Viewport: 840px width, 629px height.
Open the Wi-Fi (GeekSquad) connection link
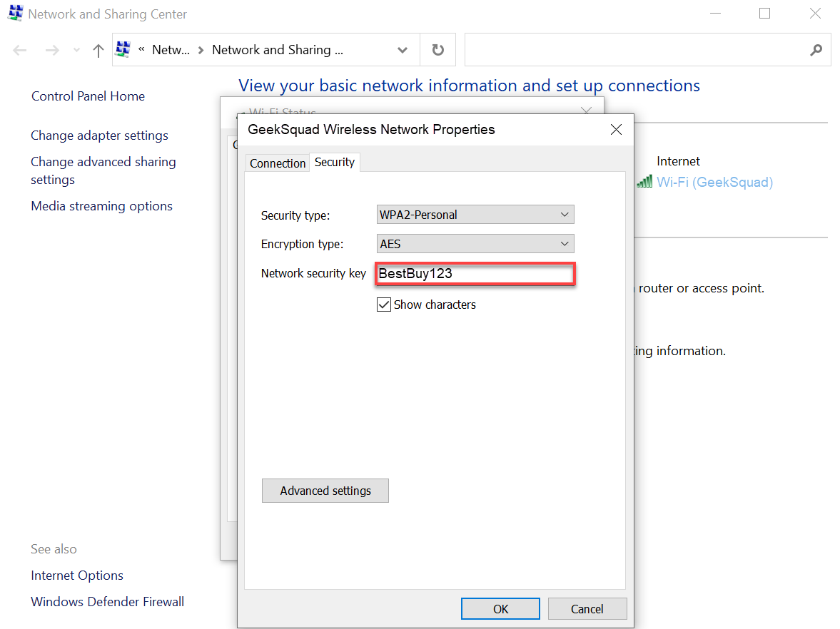point(714,182)
